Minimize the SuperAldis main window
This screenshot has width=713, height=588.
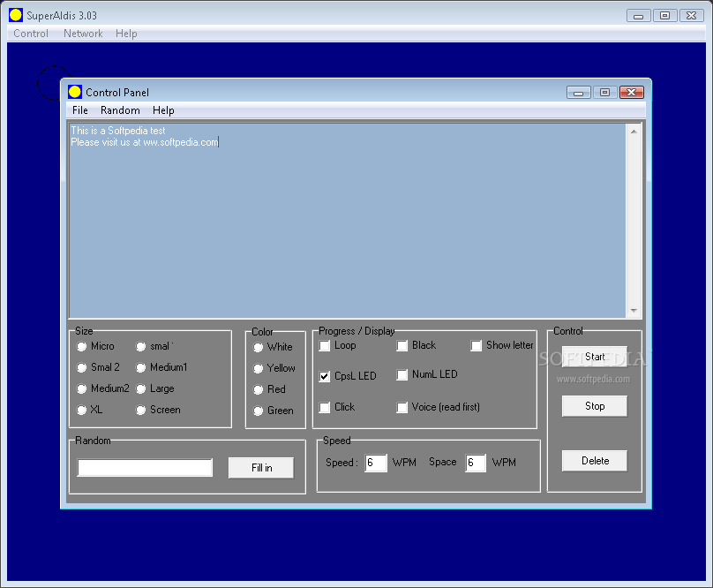[638, 16]
